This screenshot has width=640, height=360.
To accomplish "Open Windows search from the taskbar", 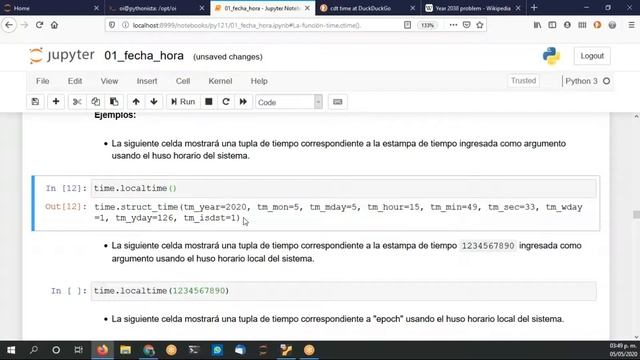I will click(34, 350).
